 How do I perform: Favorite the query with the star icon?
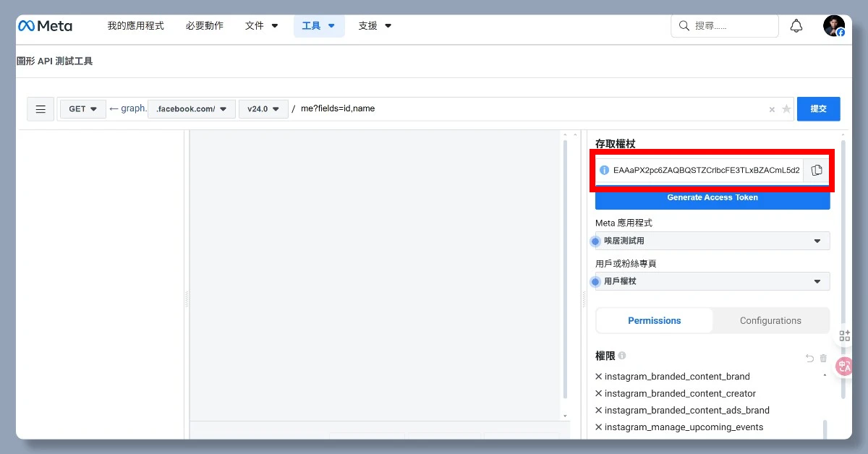(x=786, y=109)
